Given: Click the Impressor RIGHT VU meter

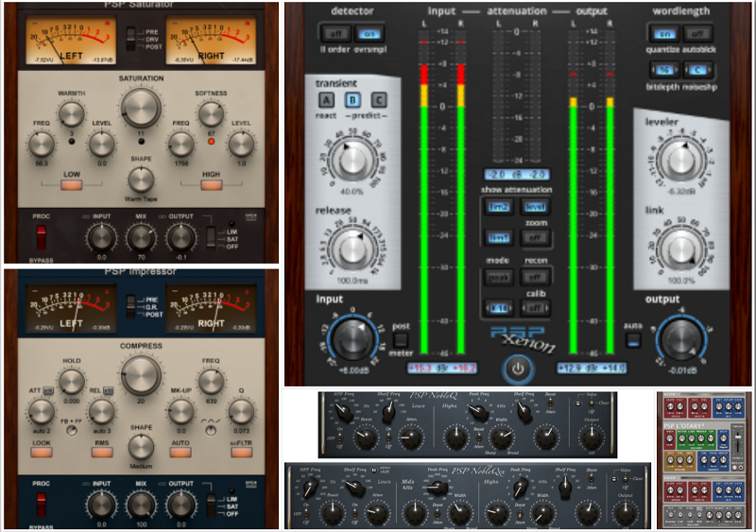Looking at the screenshot, I should tap(211, 308).
